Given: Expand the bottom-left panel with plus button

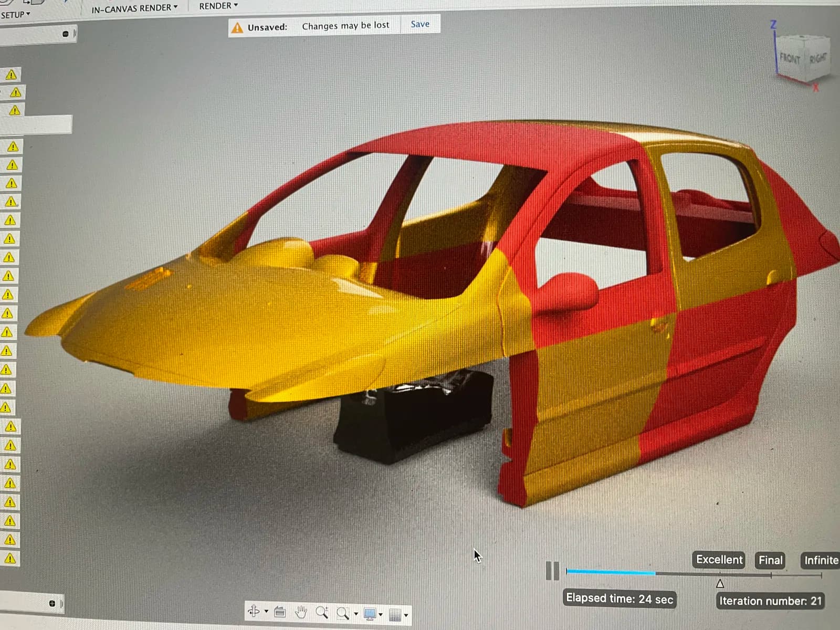Looking at the screenshot, I should pyautogui.click(x=52, y=603).
